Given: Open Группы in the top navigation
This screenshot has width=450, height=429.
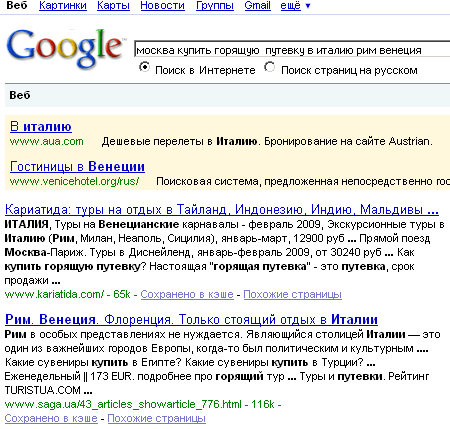Looking at the screenshot, I should click(215, 6).
